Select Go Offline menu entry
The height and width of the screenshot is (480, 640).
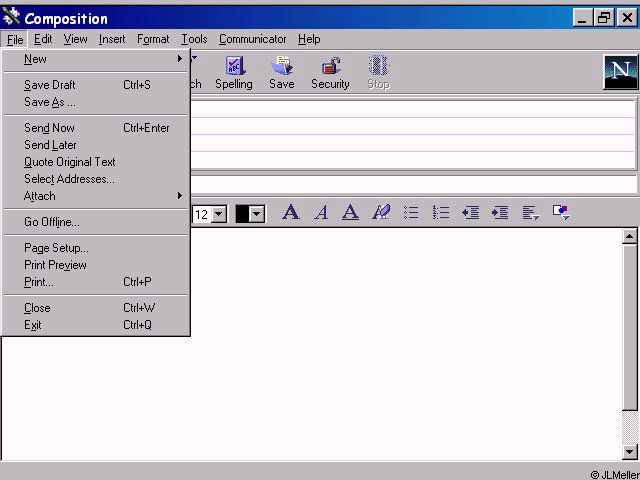(96, 222)
